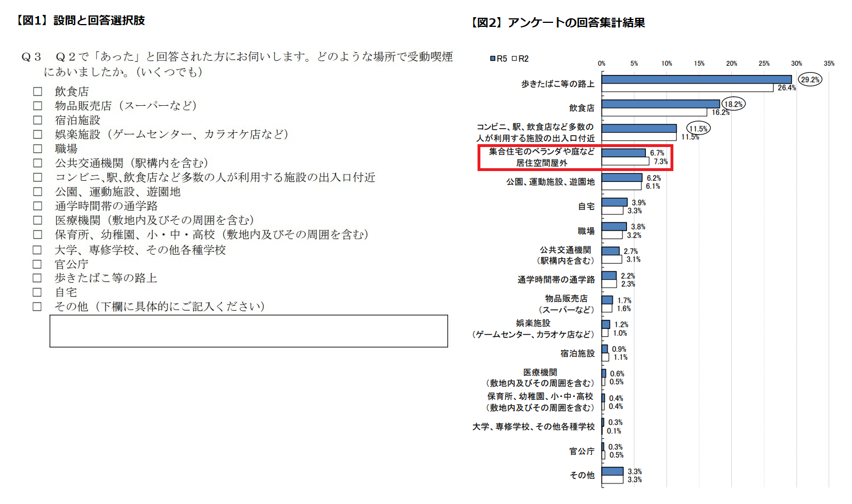Click the 【図1】設問と回答選択肢 heading
The width and height of the screenshot is (852, 504).
tap(80, 21)
